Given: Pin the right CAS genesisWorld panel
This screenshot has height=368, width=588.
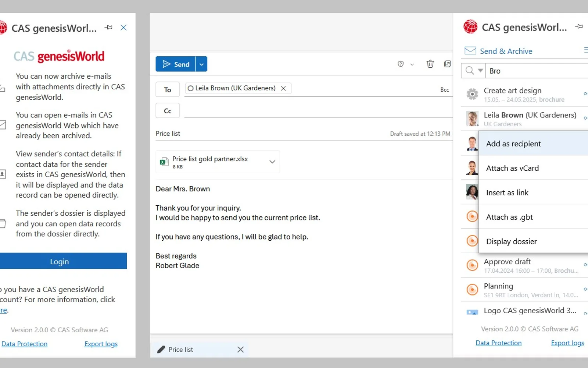Looking at the screenshot, I should coord(579,26).
